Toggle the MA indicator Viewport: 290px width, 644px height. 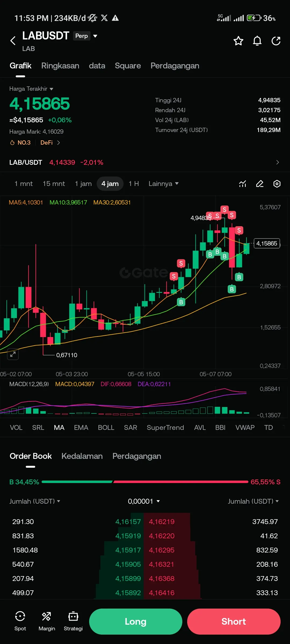tap(59, 427)
